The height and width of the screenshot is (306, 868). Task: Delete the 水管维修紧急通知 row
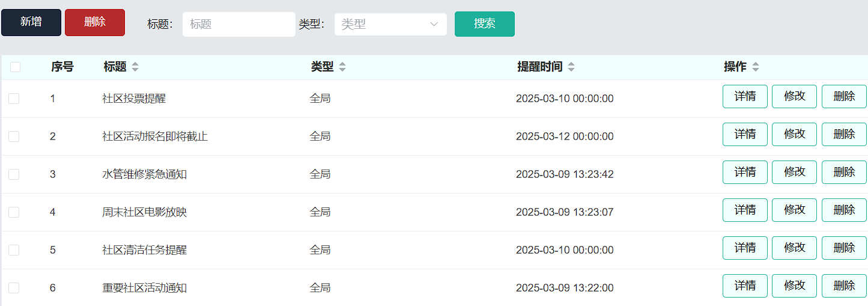point(844,172)
